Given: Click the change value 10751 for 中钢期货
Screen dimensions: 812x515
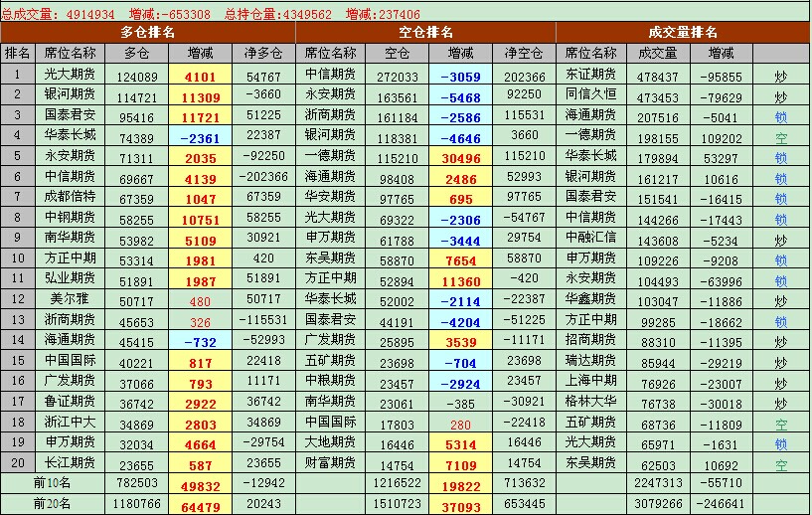Looking at the screenshot, I should point(201,220).
